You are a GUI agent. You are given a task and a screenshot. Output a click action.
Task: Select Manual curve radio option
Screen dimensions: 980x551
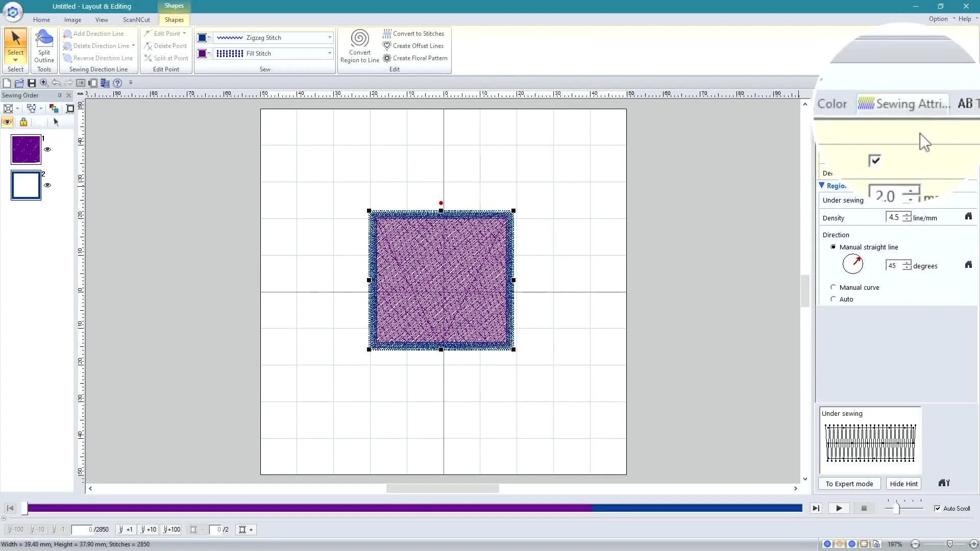833,287
